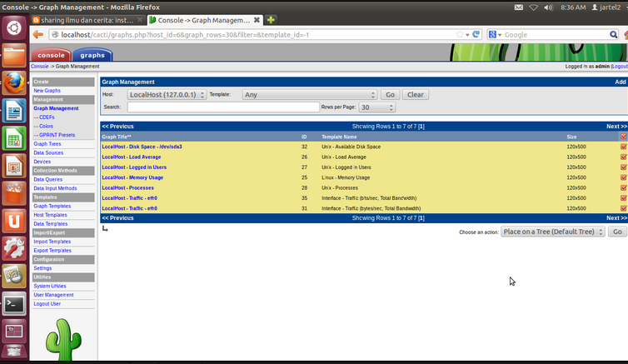
Task: Click Go button beside action dropdown
Action: 617,232
